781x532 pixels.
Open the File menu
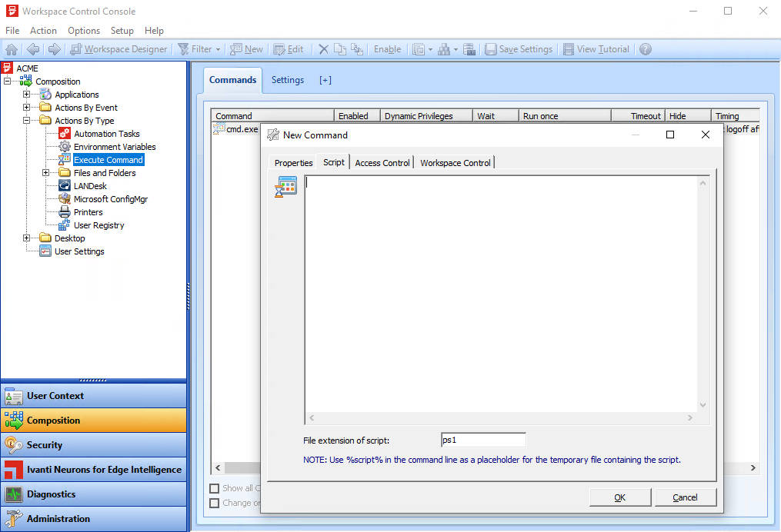coord(12,30)
